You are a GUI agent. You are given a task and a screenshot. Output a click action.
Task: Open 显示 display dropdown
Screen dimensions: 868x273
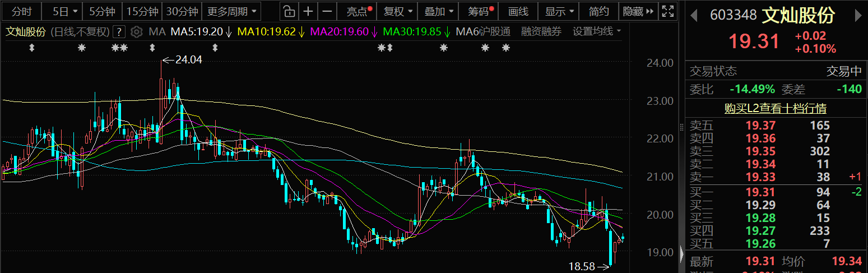559,11
